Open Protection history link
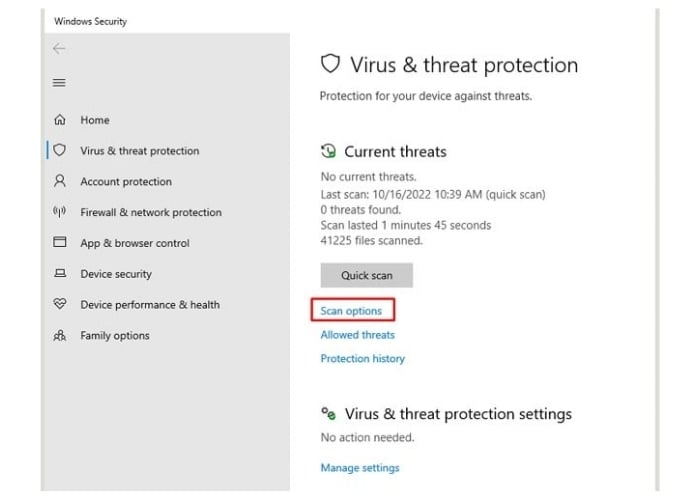Screen dimensions: 700x500 (362, 358)
